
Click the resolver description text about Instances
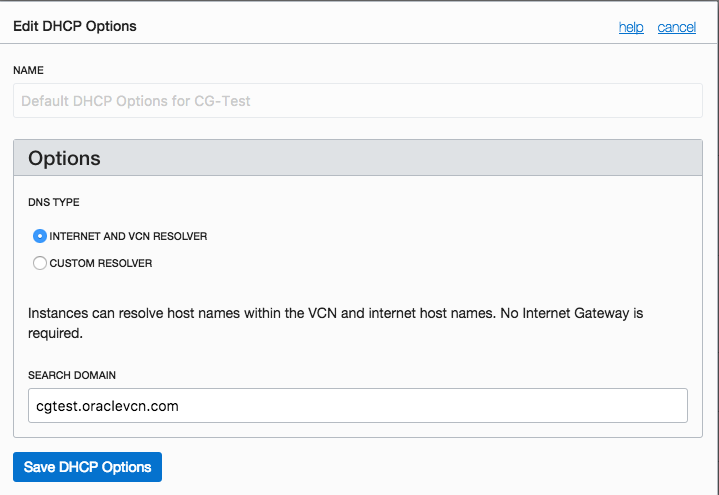tap(335, 313)
